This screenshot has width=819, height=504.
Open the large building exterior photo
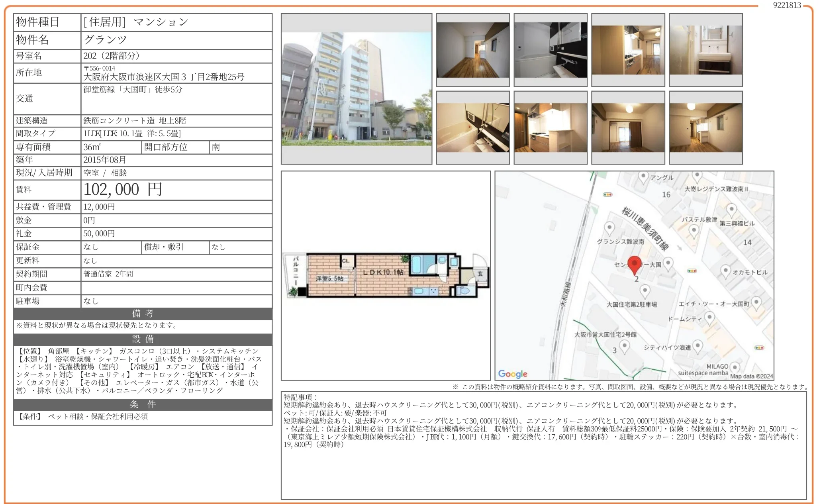357,89
